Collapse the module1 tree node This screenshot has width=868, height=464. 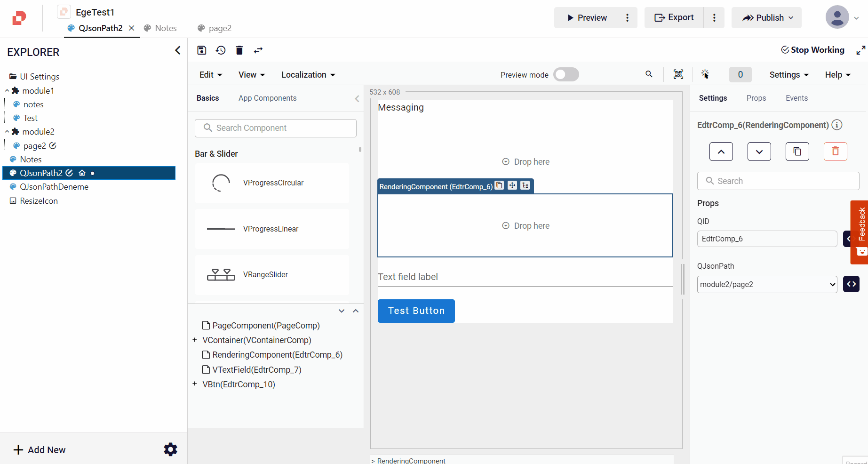[7, 91]
